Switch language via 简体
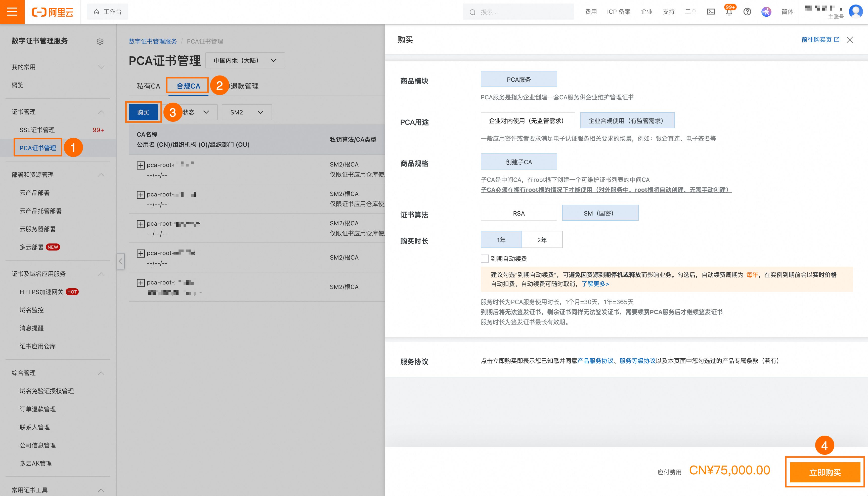 pos(787,12)
